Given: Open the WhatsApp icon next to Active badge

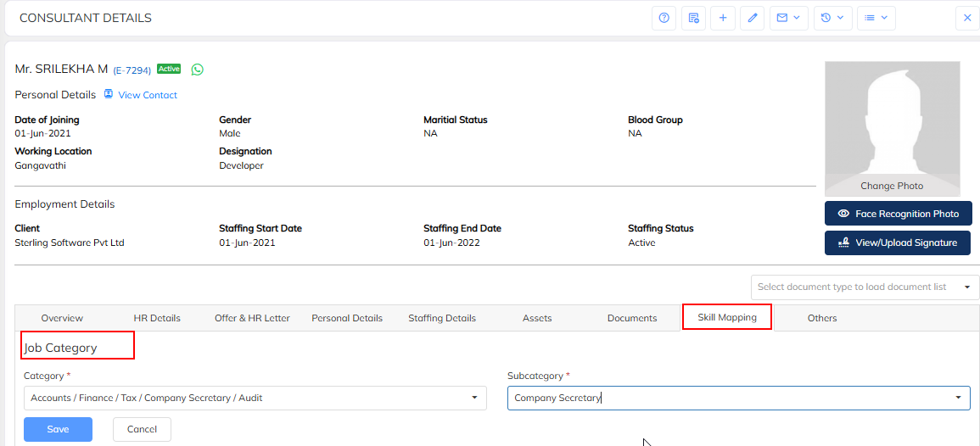Looking at the screenshot, I should click(x=198, y=70).
